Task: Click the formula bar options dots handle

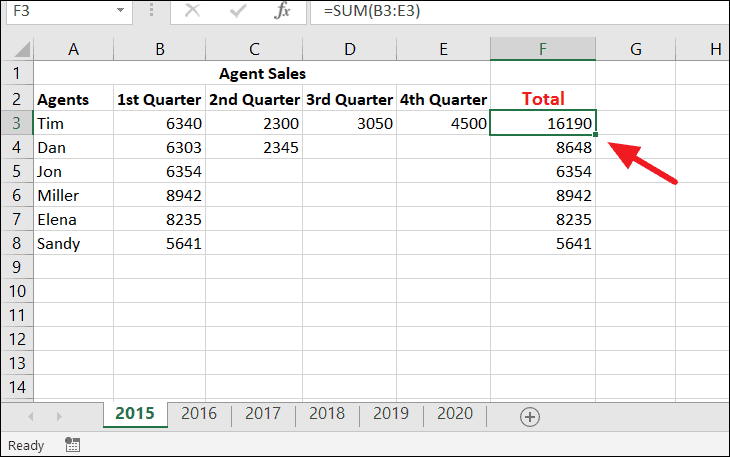Action: click(x=151, y=10)
